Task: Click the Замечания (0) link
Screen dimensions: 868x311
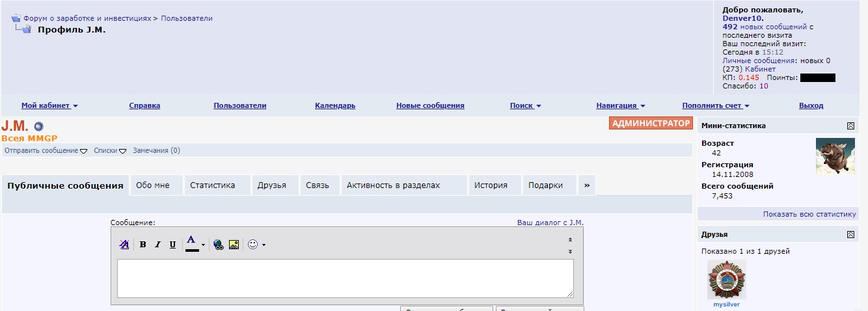Action: [x=156, y=150]
